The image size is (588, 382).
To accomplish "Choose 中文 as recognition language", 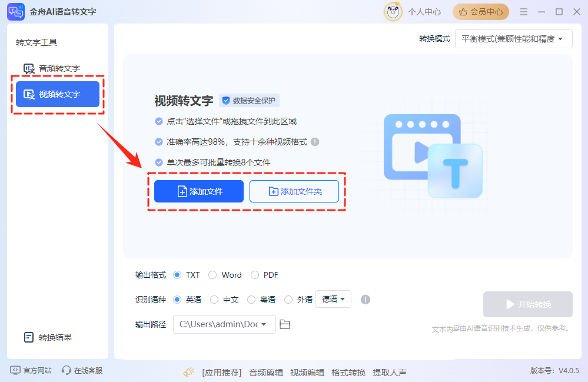I will pos(215,300).
